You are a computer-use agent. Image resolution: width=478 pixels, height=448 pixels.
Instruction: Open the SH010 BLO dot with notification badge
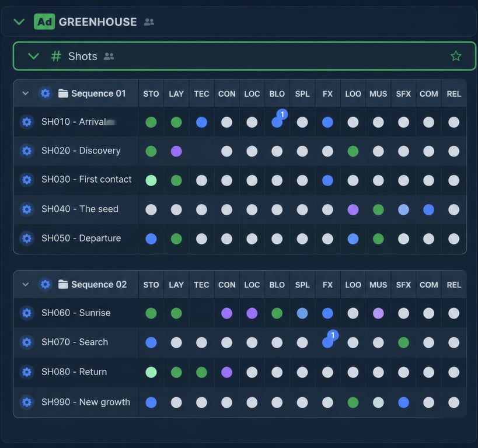click(277, 123)
